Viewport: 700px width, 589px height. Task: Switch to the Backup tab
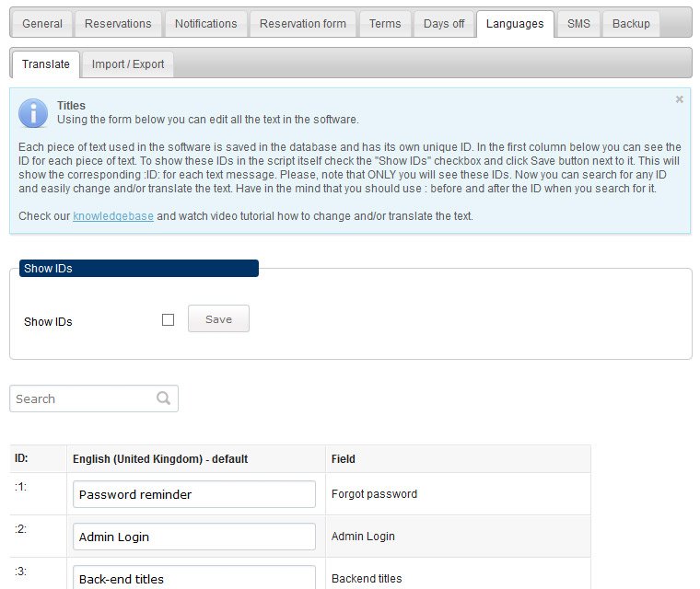(631, 24)
